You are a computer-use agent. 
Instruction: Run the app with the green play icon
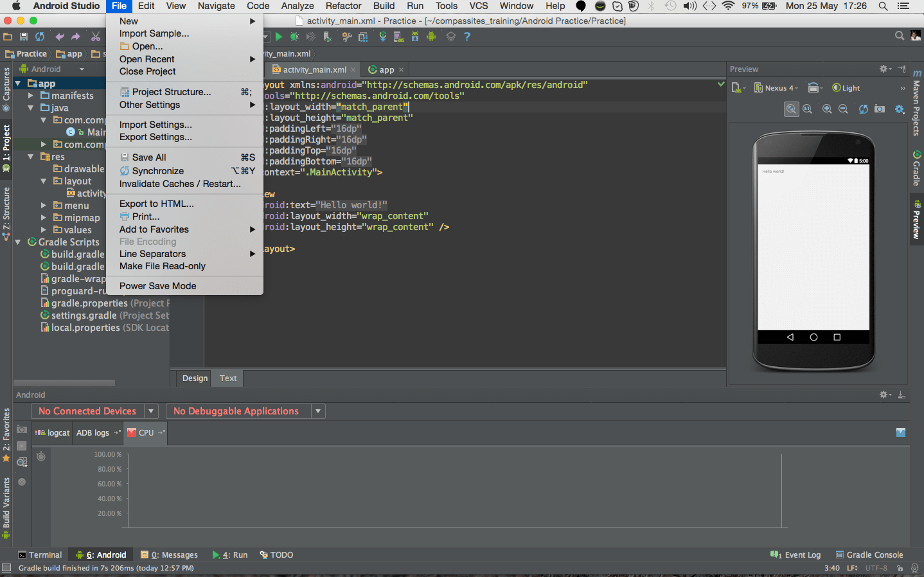pyautogui.click(x=279, y=37)
